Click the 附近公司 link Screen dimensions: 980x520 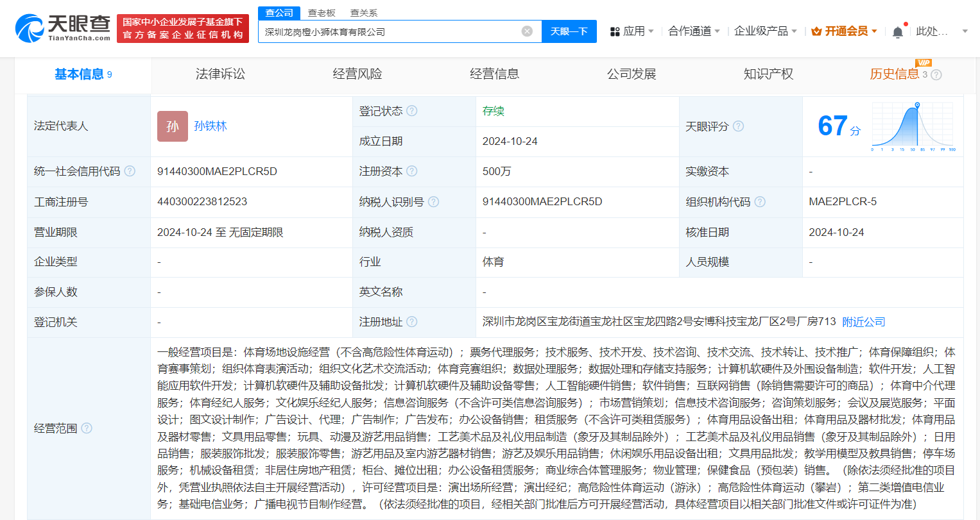(x=863, y=322)
